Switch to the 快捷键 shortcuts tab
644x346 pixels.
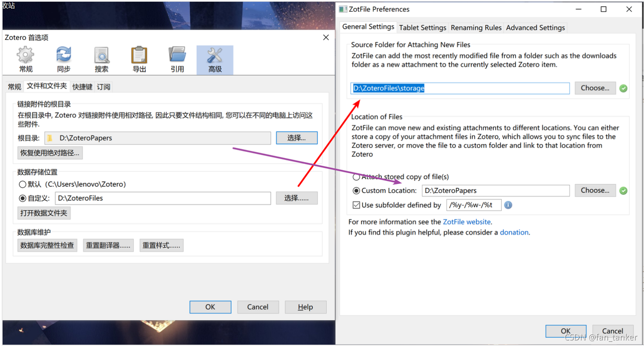pos(82,87)
